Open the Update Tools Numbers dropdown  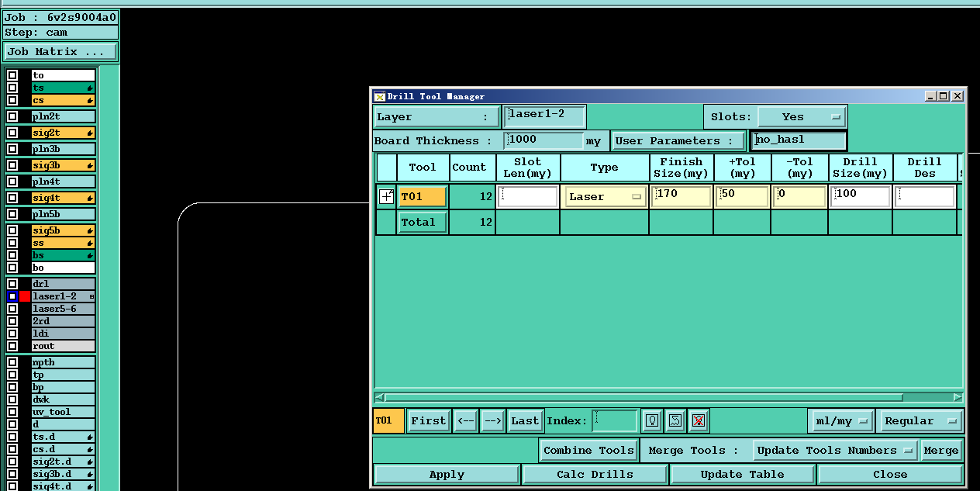(x=836, y=451)
